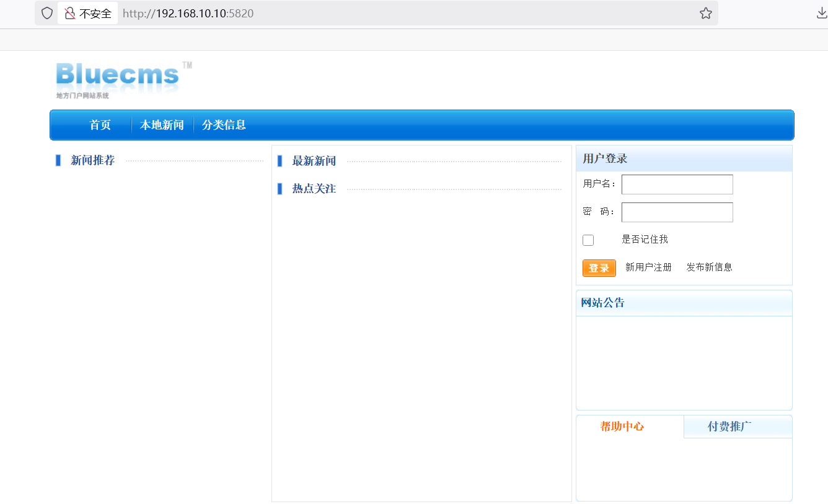Open the 新用户注册 link
Image resolution: width=828 pixels, height=504 pixels.
click(x=648, y=267)
